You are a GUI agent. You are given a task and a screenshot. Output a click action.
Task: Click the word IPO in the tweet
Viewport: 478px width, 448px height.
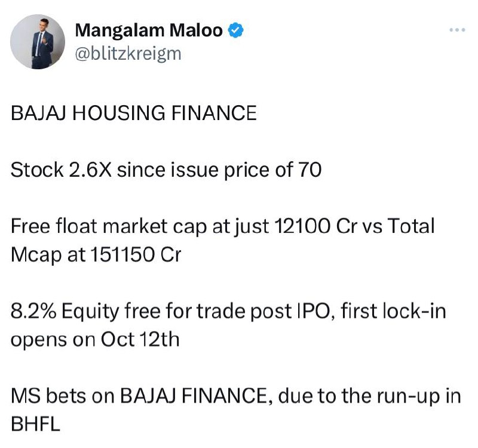coord(317,311)
